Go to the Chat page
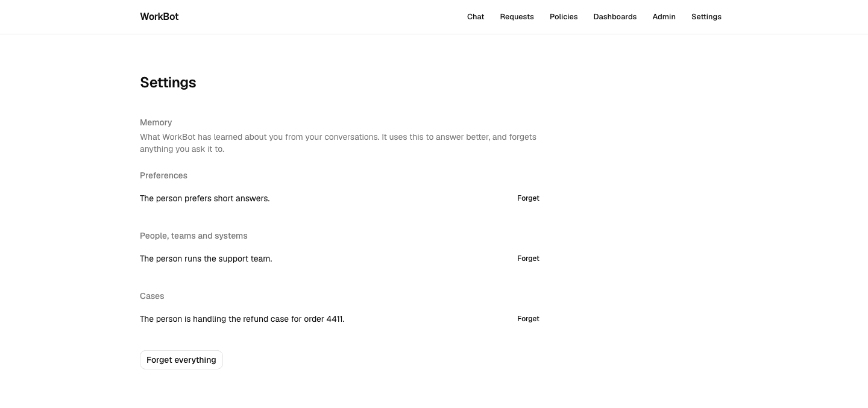This screenshot has height=408, width=868. pos(476,17)
